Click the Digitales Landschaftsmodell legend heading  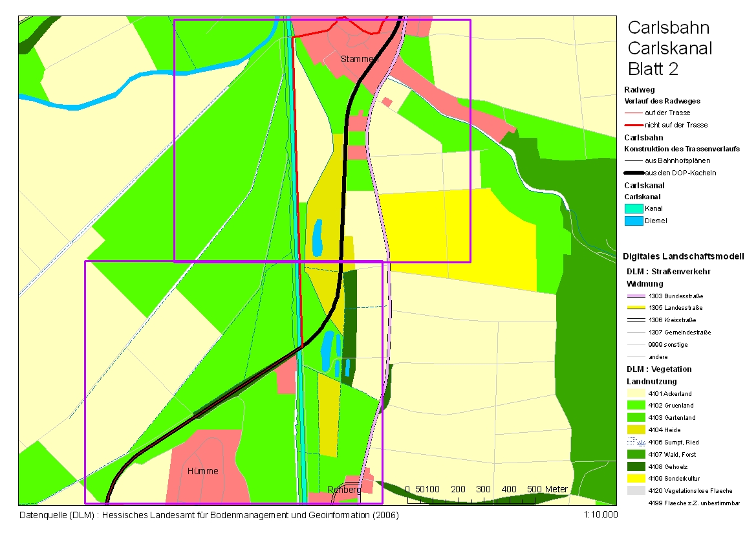(x=682, y=256)
